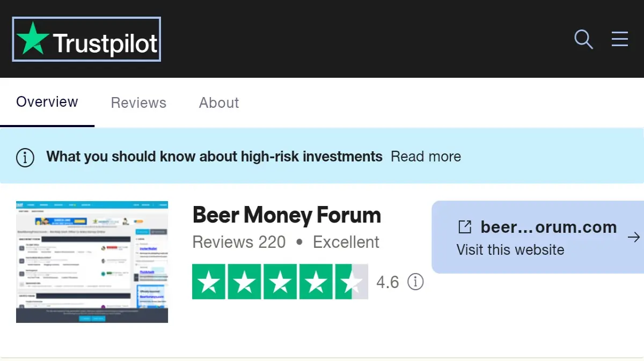Click the Excellent rating label
Screen dimensions: 644x361
click(x=346, y=242)
